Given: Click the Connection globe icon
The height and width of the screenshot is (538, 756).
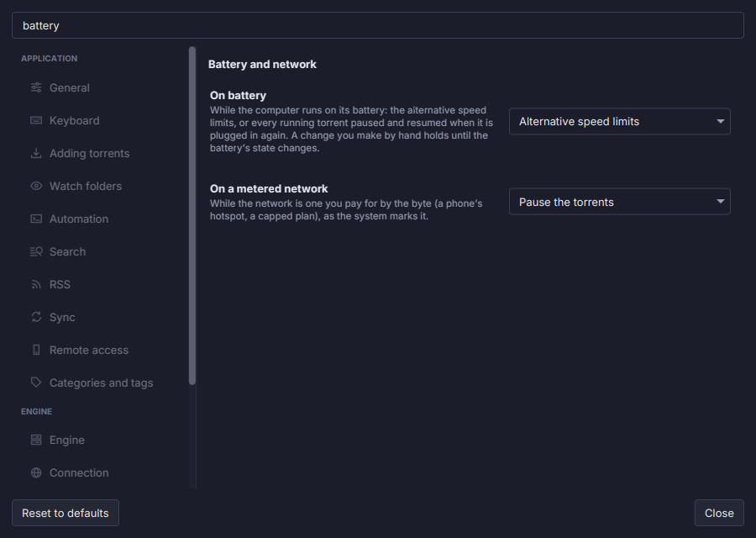Looking at the screenshot, I should pos(36,472).
